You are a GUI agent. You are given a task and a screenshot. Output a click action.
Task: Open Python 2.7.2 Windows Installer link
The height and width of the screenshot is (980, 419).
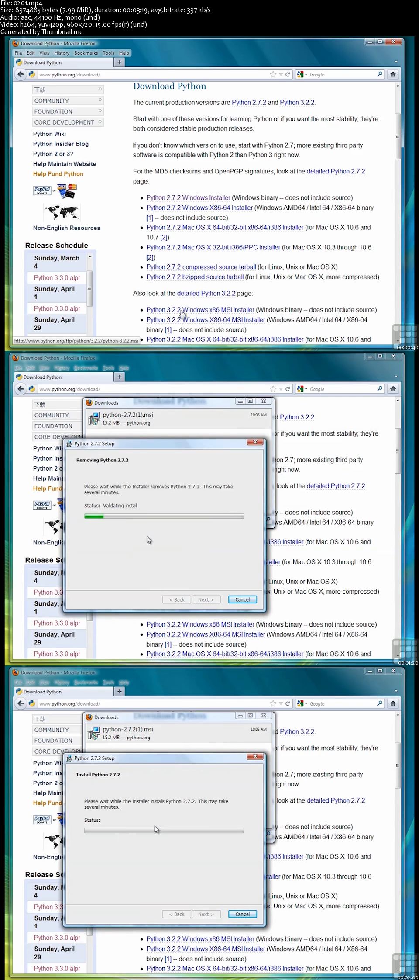[188, 198]
